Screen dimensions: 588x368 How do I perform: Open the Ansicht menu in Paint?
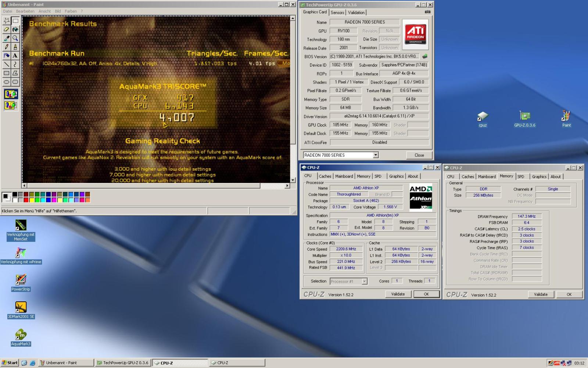(45, 11)
